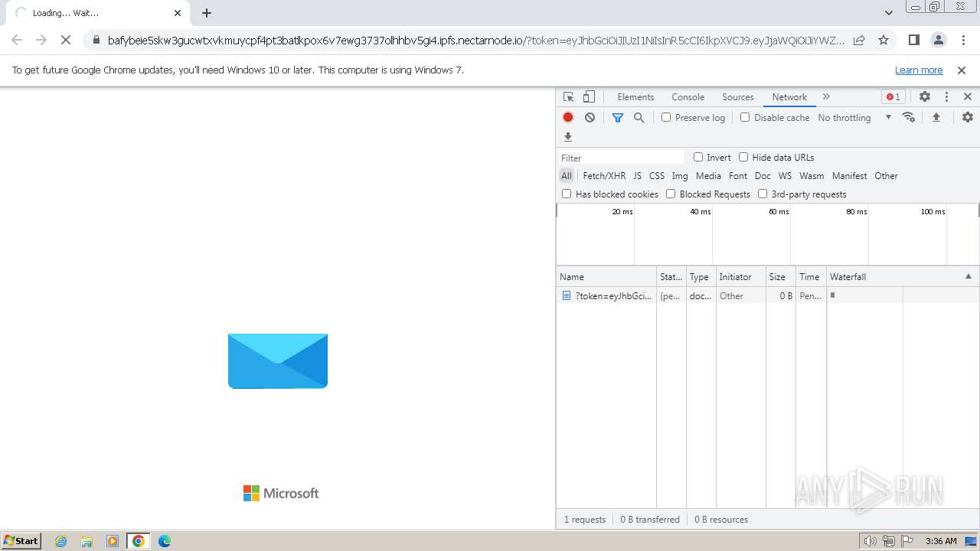Screen dimensions: 980x551
Task: Open the tab search dropdown arrow
Action: 888,13
